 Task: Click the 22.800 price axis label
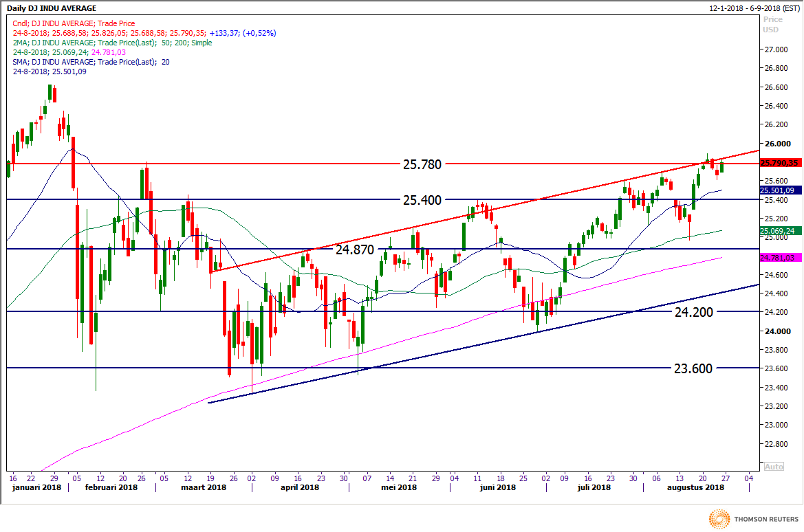tap(776, 444)
